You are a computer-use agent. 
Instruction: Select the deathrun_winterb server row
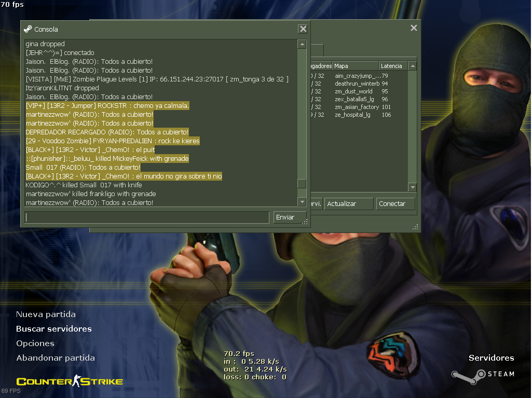359,84
